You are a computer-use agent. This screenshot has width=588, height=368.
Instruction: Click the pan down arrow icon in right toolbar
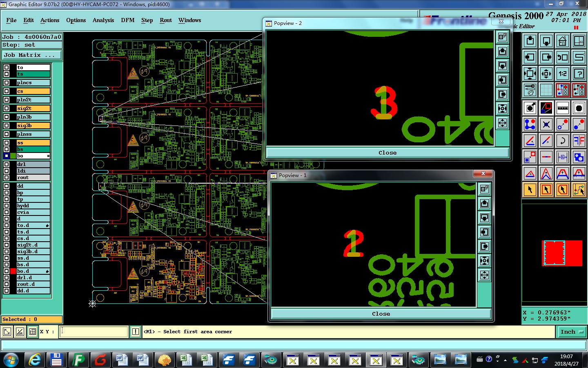(x=546, y=41)
